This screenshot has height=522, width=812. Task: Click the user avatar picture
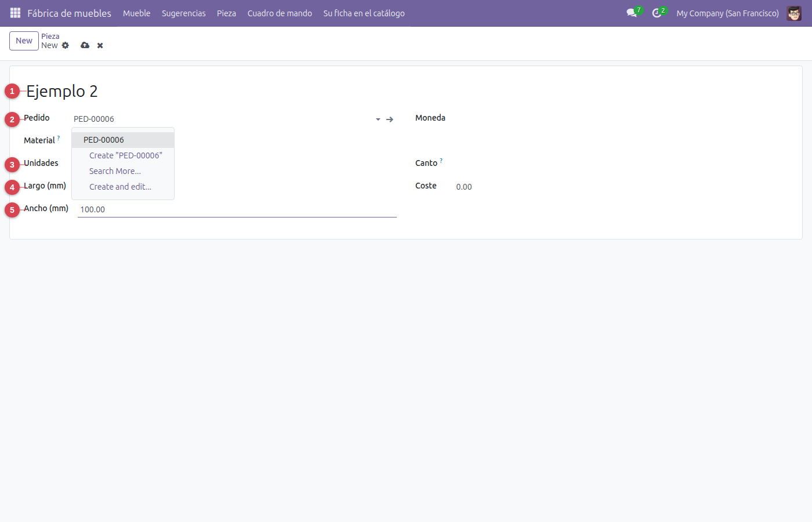pos(794,13)
